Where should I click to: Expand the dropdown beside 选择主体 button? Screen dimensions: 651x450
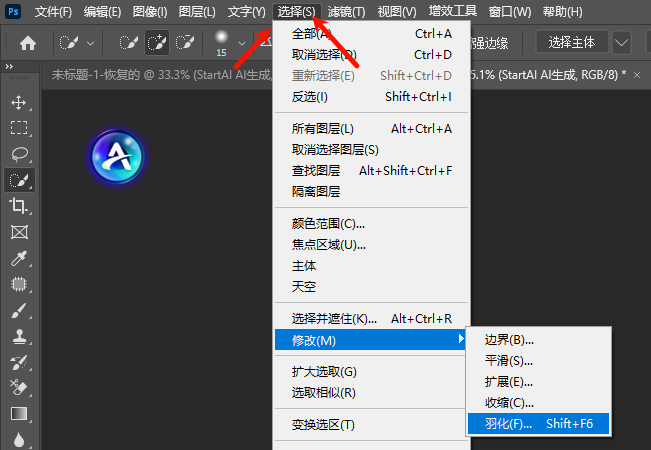click(622, 43)
